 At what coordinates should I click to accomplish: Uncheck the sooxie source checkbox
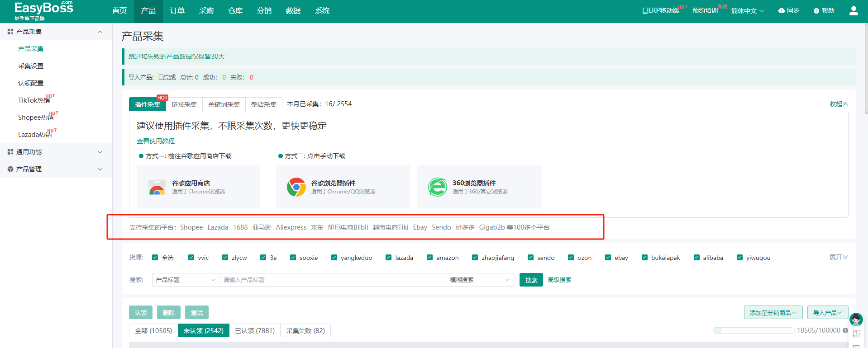point(293,258)
